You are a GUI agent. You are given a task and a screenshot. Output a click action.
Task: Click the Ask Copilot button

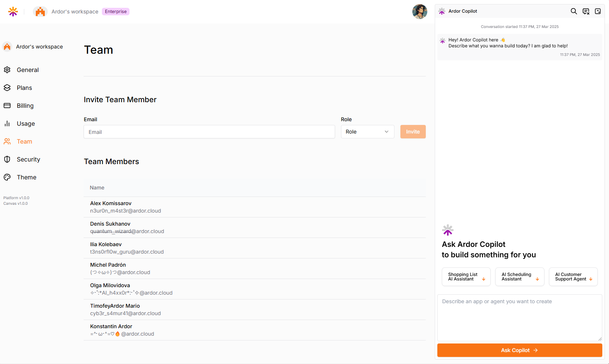519,350
